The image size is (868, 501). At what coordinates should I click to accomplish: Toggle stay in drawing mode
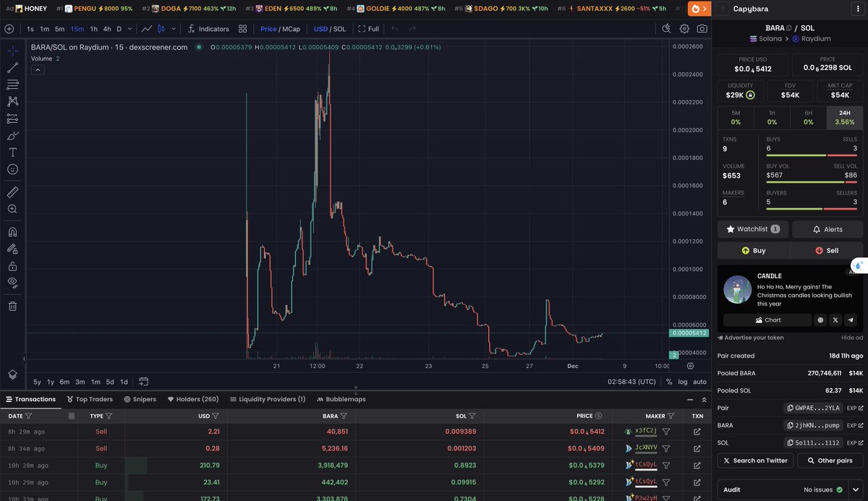(x=12, y=249)
